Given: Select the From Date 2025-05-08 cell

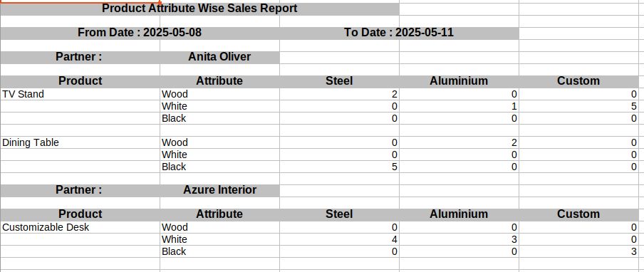Looking at the screenshot, I should pos(140,33).
